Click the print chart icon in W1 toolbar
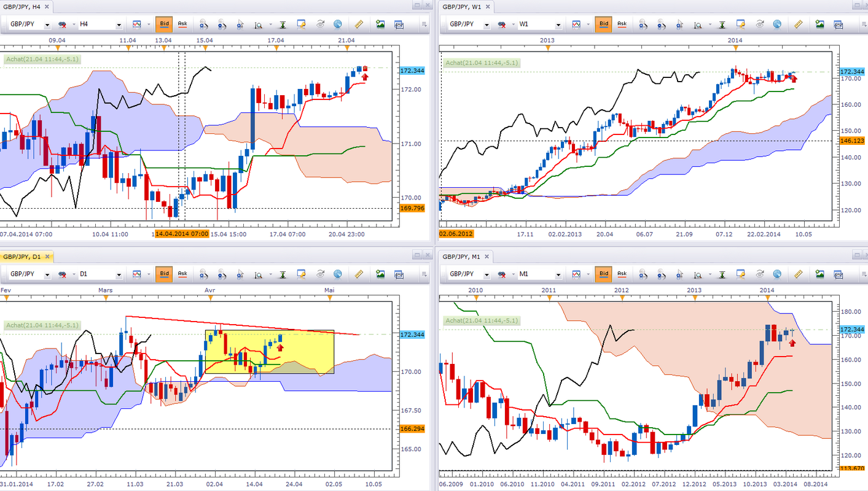 (x=838, y=25)
